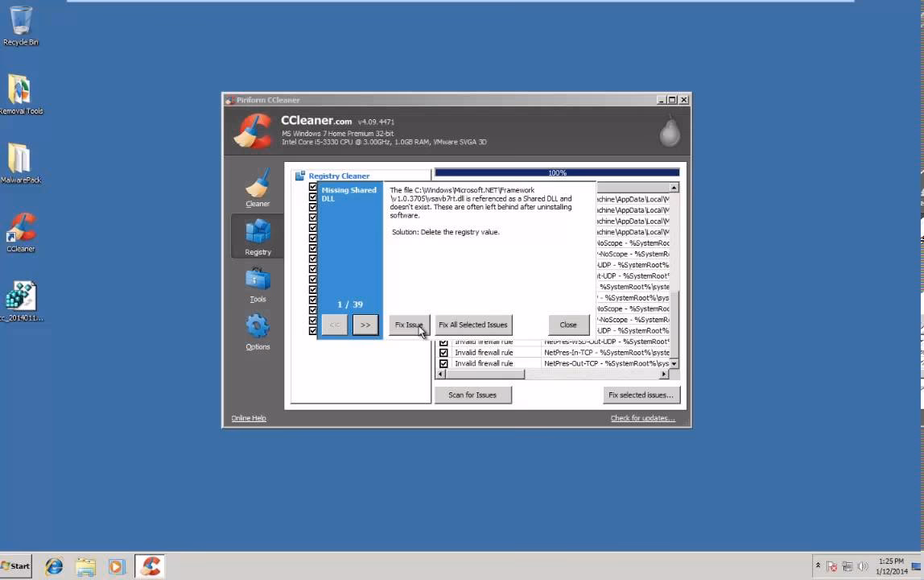
Task: Select the NetPres-Out-TCP data cell
Action: (606, 363)
